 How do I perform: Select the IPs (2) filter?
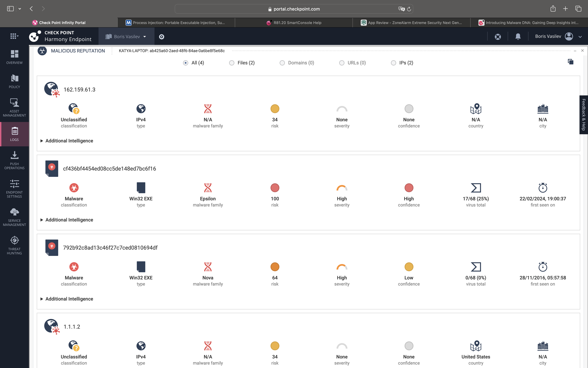tap(393, 63)
